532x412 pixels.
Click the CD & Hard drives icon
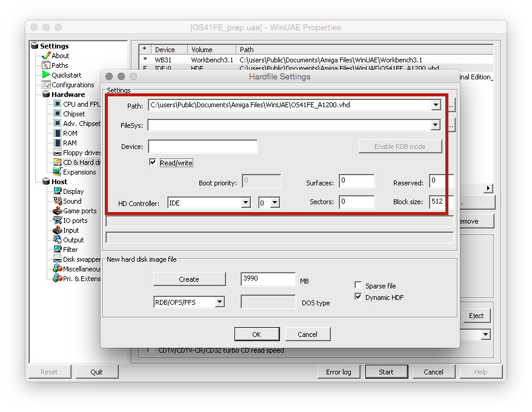click(58, 162)
